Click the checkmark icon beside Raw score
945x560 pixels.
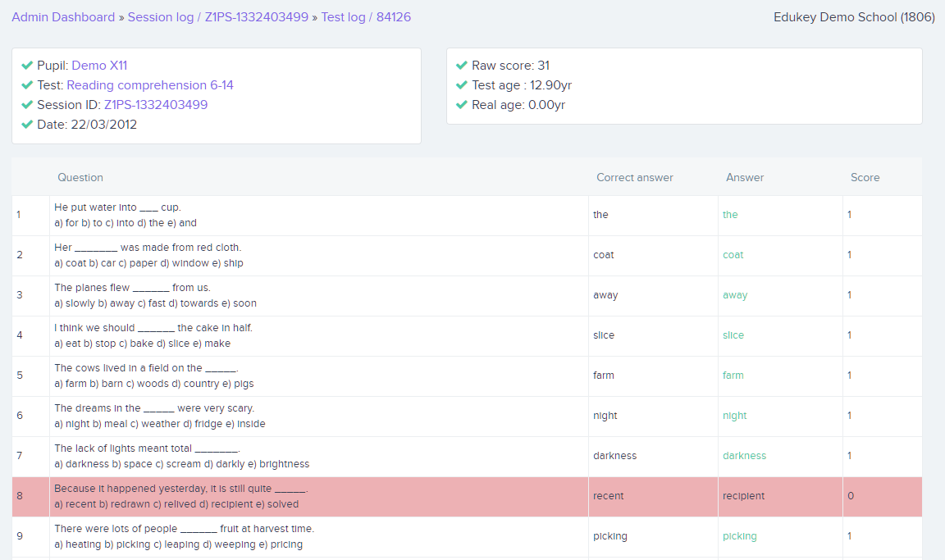[x=462, y=65]
